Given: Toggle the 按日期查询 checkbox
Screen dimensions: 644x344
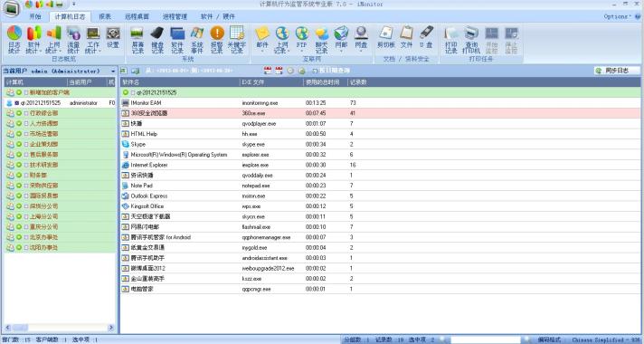Looking at the screenshot, I should pyautogui.click(x=315, y=71).
